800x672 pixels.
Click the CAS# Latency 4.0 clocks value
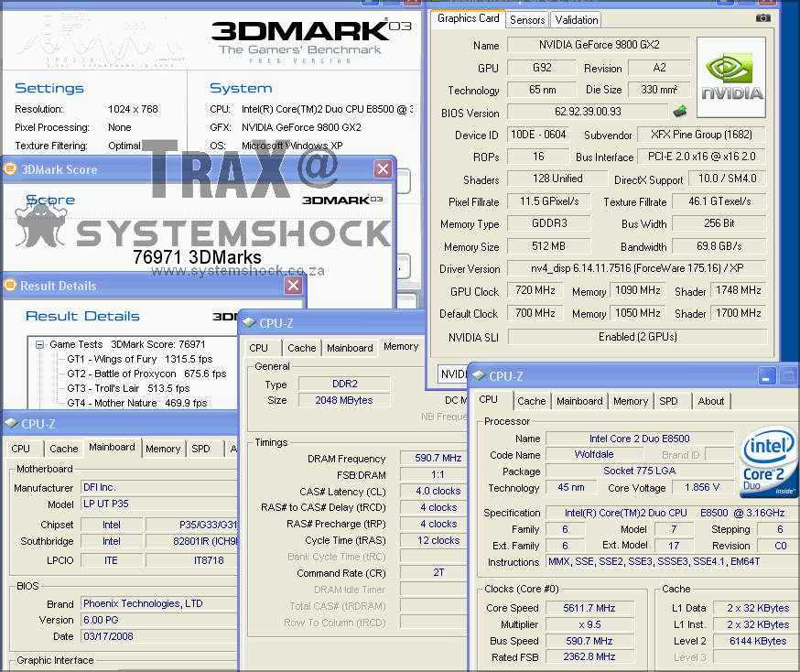[434, 491]
